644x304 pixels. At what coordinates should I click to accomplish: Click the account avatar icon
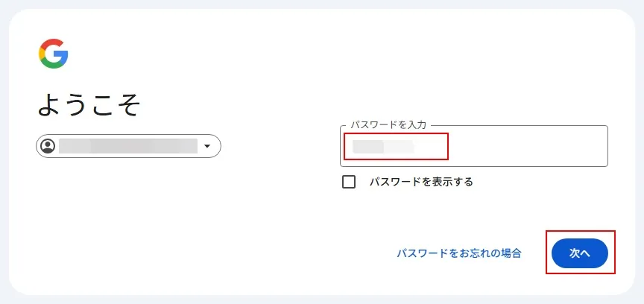[x=48, y=146]
